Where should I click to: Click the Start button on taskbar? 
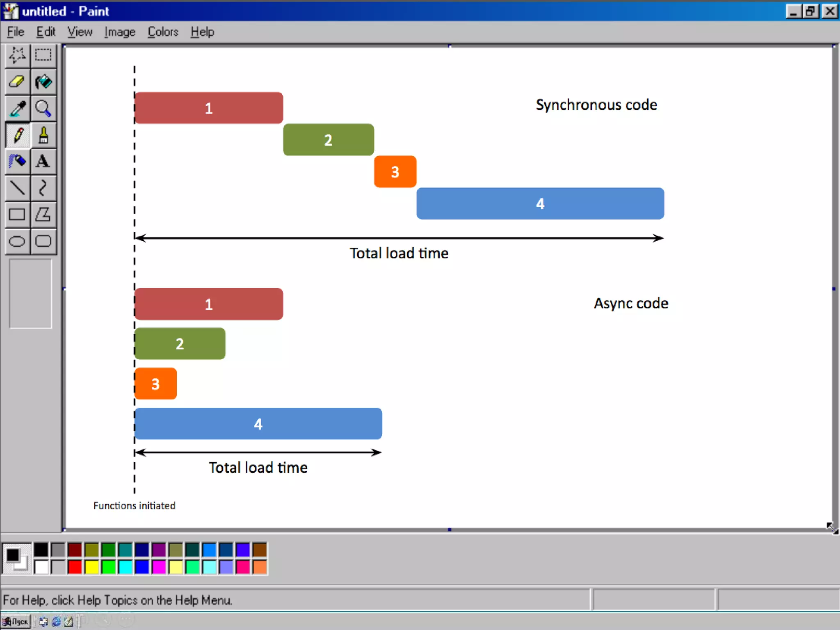pyautogui.click(x=16, y=621)
